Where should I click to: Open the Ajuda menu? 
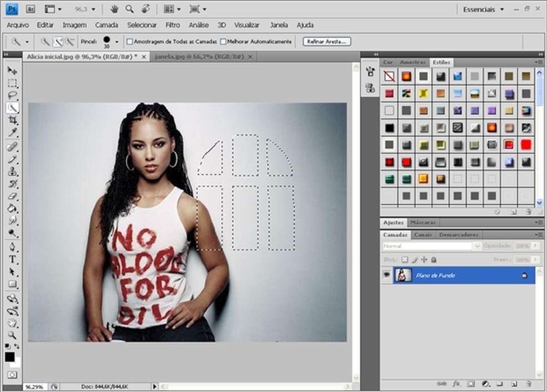pyautogui.click(x=305, y=25)
